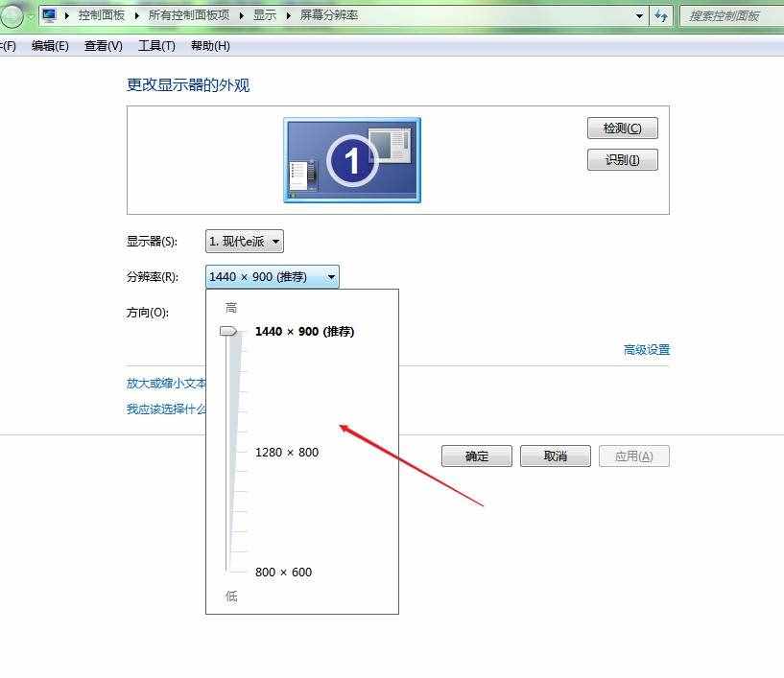Click the computer icon in address bar
784x678 pixels.
pos(49,15)
